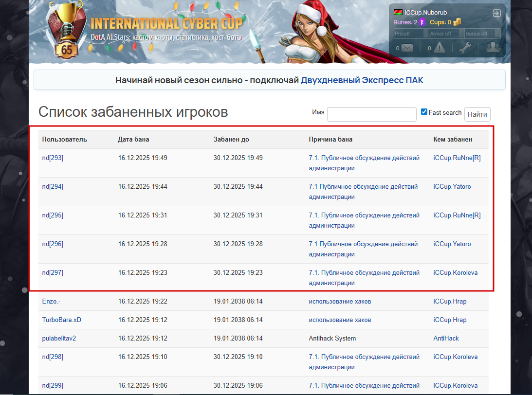
Task: Click the country flag next to username
Action: [x=398, y=12]
